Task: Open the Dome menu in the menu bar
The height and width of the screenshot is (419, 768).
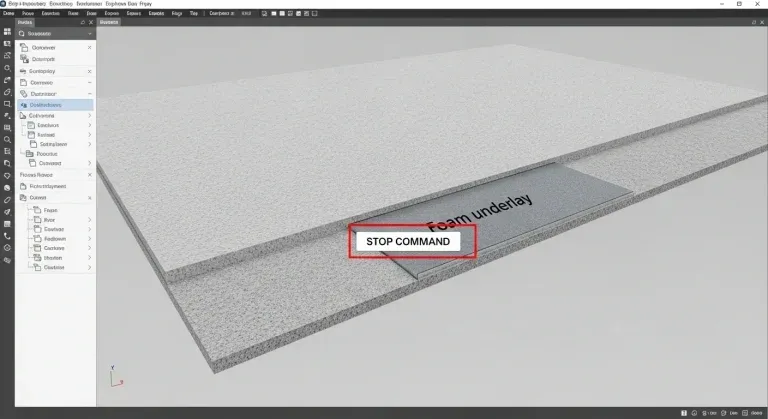Action: pyautogui.click(x=8, y=13)
